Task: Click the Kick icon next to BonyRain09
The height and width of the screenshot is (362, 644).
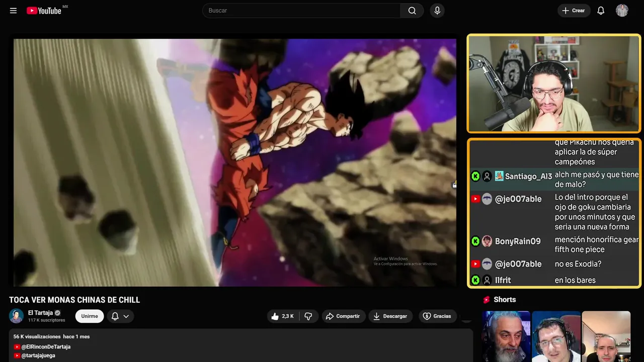Action: tap(475, 241)
